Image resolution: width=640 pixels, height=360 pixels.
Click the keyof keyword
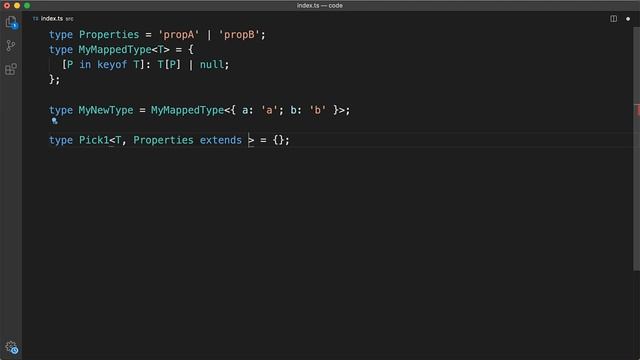pyautogui.click(x=112, y=64)
